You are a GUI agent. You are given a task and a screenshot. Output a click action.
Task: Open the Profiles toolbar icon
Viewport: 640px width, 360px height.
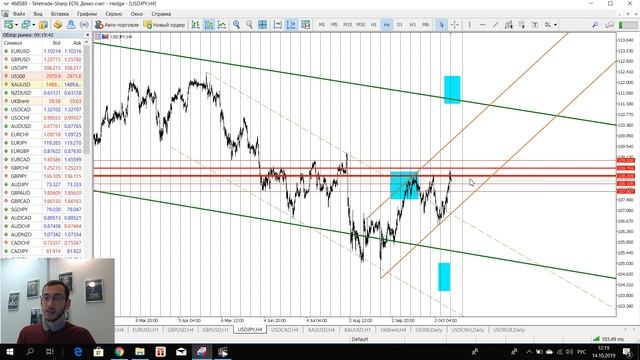[26, 25]
